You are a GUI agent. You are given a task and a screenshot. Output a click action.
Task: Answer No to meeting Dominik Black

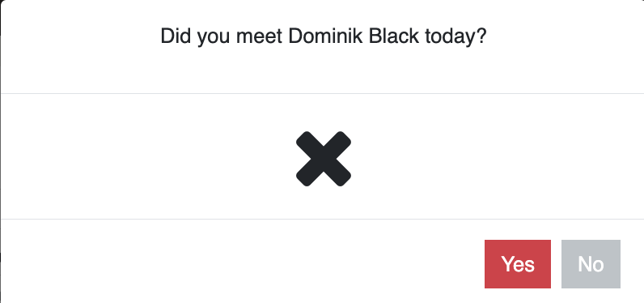(x=591, y=264)
